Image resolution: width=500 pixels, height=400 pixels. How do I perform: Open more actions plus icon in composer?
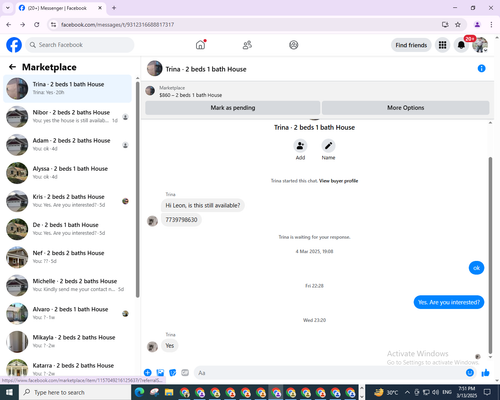[148, 373]
